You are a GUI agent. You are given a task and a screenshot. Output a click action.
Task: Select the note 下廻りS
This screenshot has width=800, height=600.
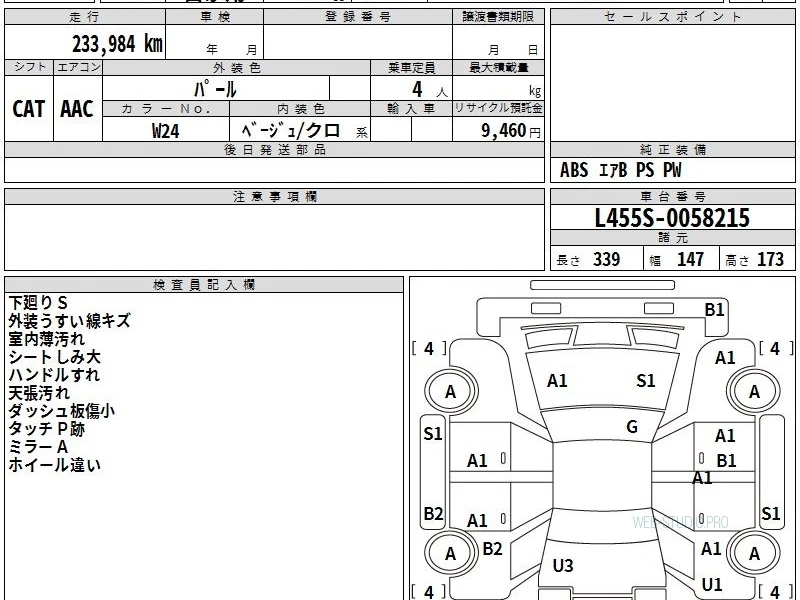(38, 303)
